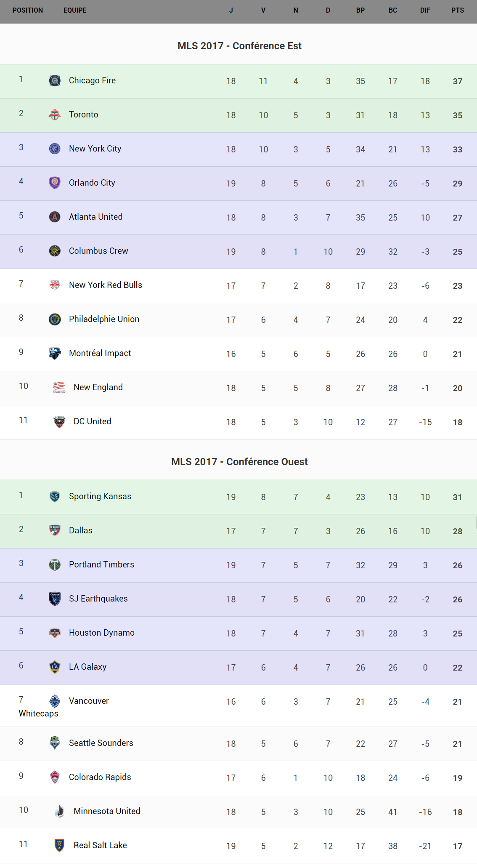
Task: Click the Portland Timbers badge
Action: coord(55,564)
